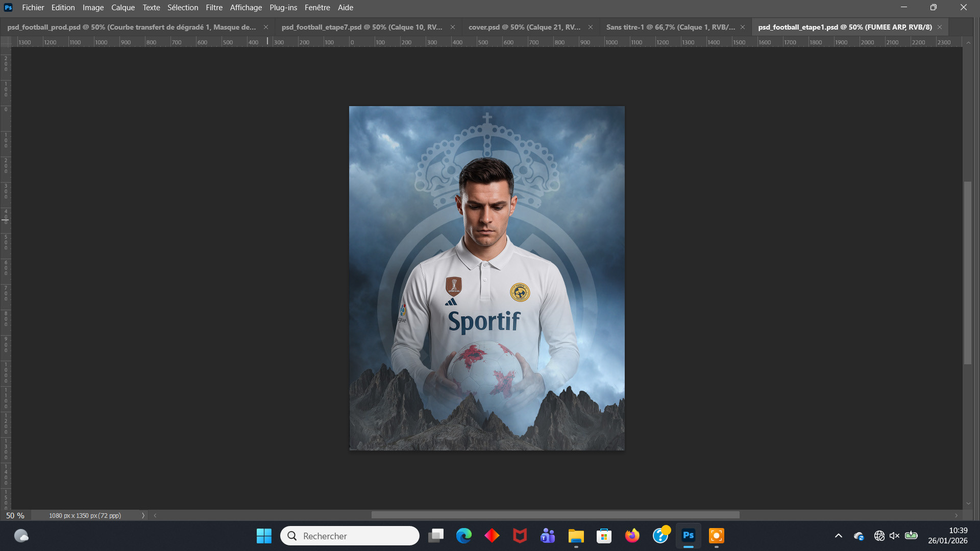Click the horizontal scrollbar left arrow
Viewport: 980px width, 551px height.
click(155, 516)
